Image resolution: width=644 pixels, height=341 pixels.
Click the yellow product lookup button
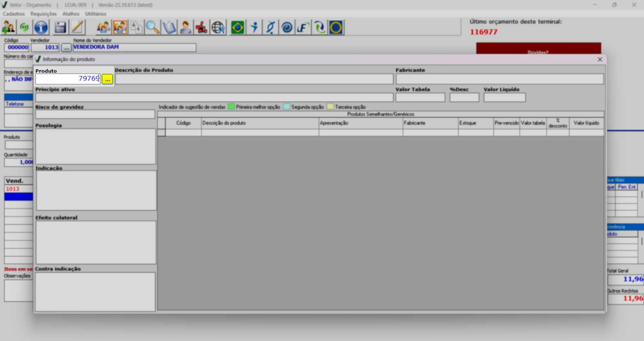point(107,79)
